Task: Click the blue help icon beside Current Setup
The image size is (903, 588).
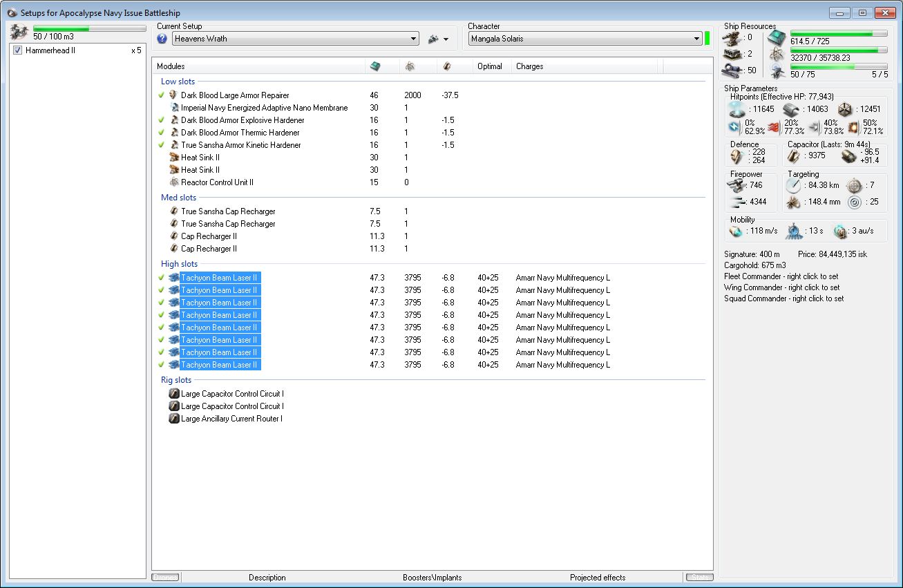Action: (x=162, y=39)
